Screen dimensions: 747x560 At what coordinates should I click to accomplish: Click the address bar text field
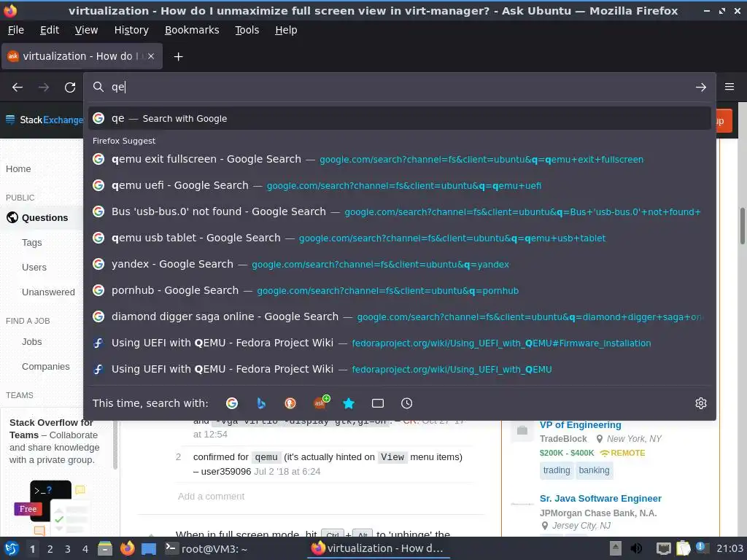pyautogui.click(x=399, y=87)
